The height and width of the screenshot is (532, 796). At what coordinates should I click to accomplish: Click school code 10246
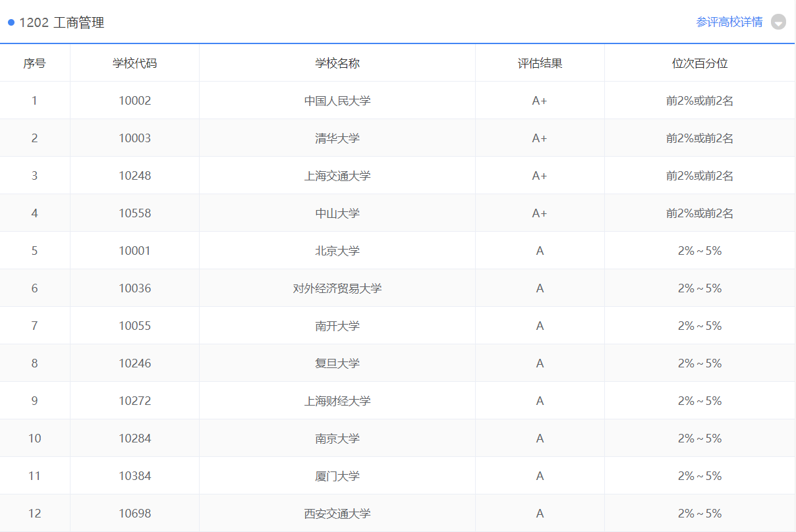pos(134,363)
